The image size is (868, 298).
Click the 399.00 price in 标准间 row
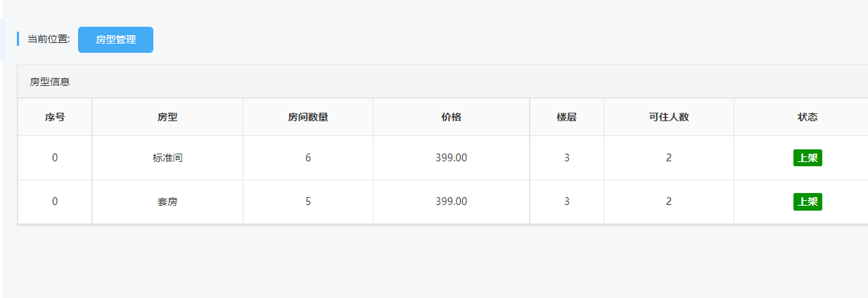451,158
